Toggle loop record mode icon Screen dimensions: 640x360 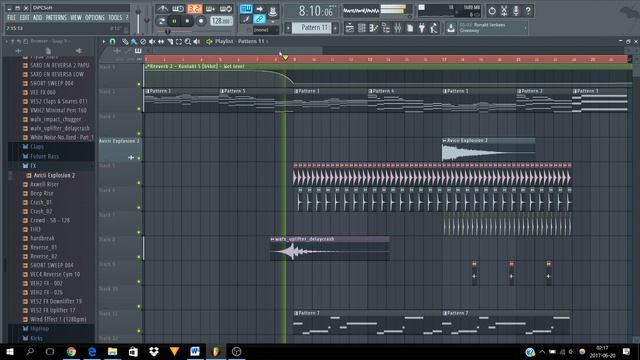pyautogui.click(x=226, y=9)
